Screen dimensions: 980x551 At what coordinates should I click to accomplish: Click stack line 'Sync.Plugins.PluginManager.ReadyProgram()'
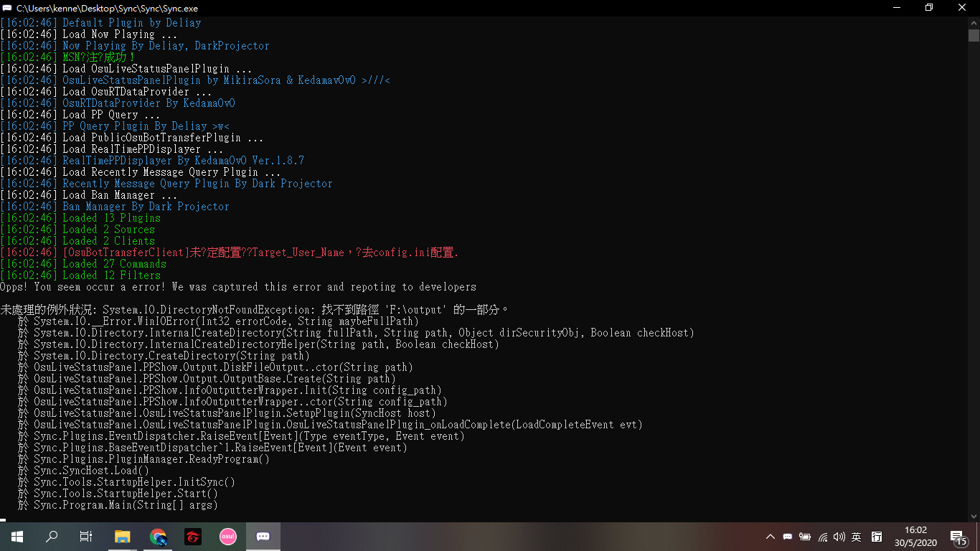(143, 459)
